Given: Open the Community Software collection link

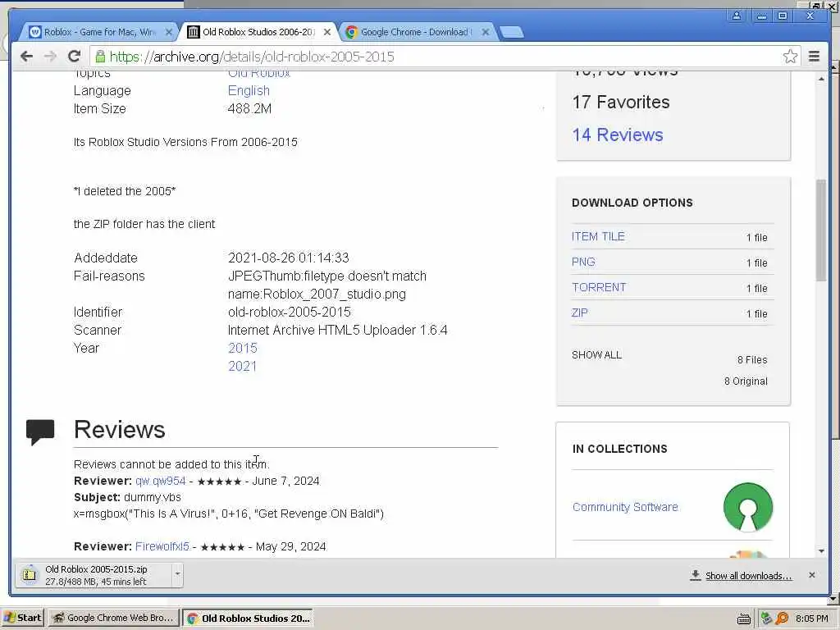Looking at the screenshot, I should [x=625, y=507].
